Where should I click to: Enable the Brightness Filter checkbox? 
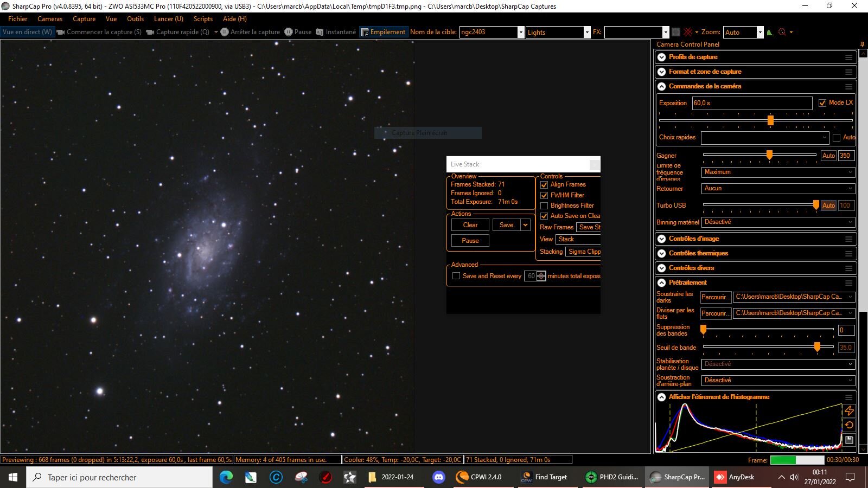[x=544, y=206]
